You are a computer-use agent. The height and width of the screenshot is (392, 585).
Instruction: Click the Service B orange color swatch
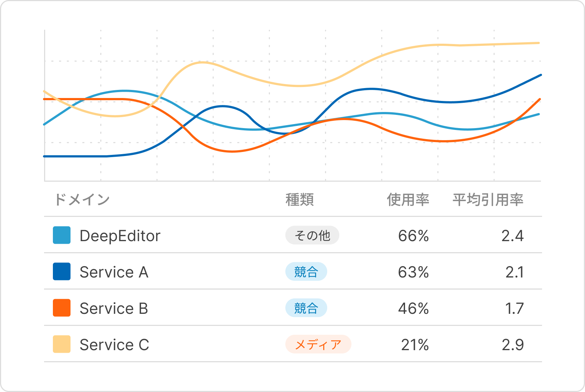pyautogui.click(x=62, y=308)
